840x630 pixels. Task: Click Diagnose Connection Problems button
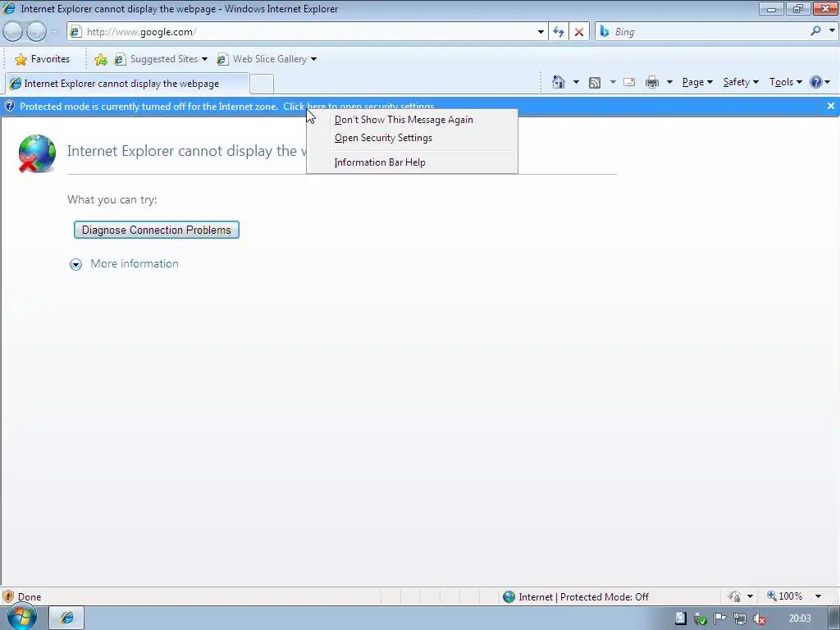(157, 230)
